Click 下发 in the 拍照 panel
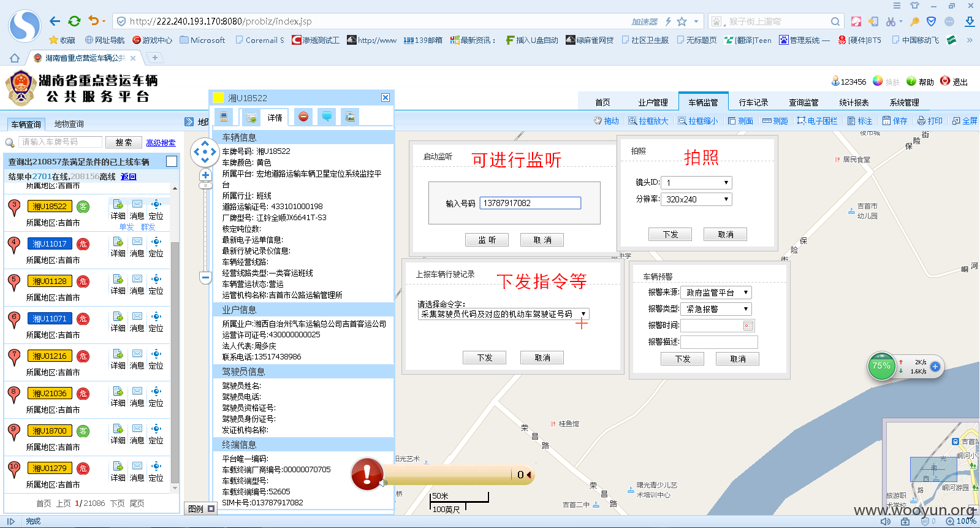980x528 pixels. click(670, 234)
